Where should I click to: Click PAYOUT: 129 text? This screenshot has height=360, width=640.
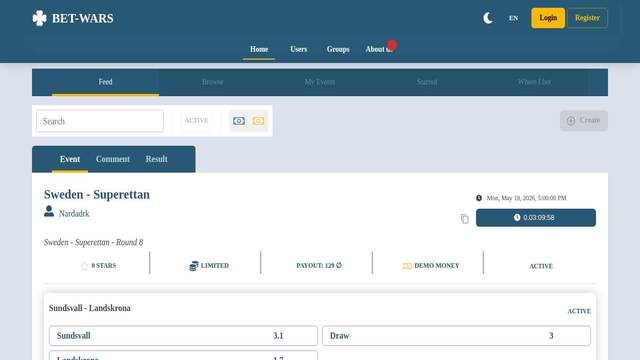coord(319,265)
